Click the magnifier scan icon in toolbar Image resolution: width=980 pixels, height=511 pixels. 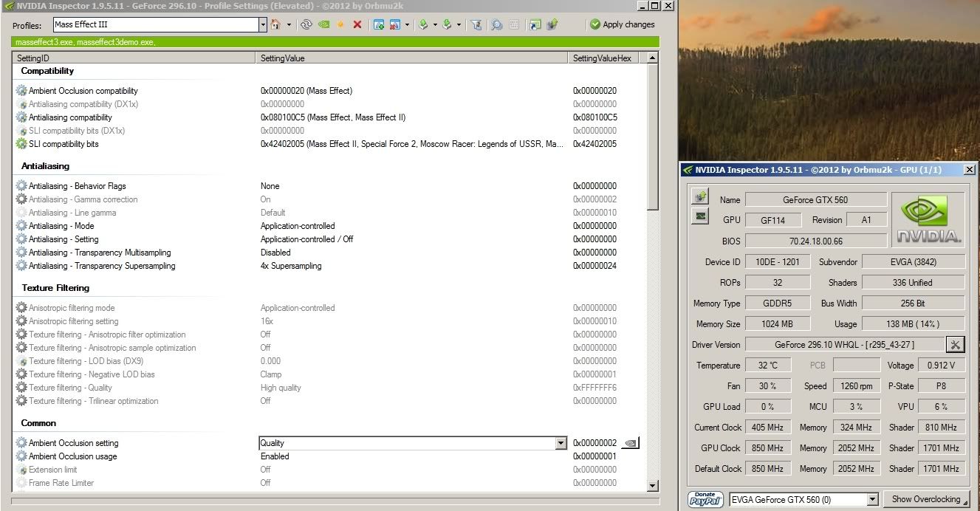(497, 24)
